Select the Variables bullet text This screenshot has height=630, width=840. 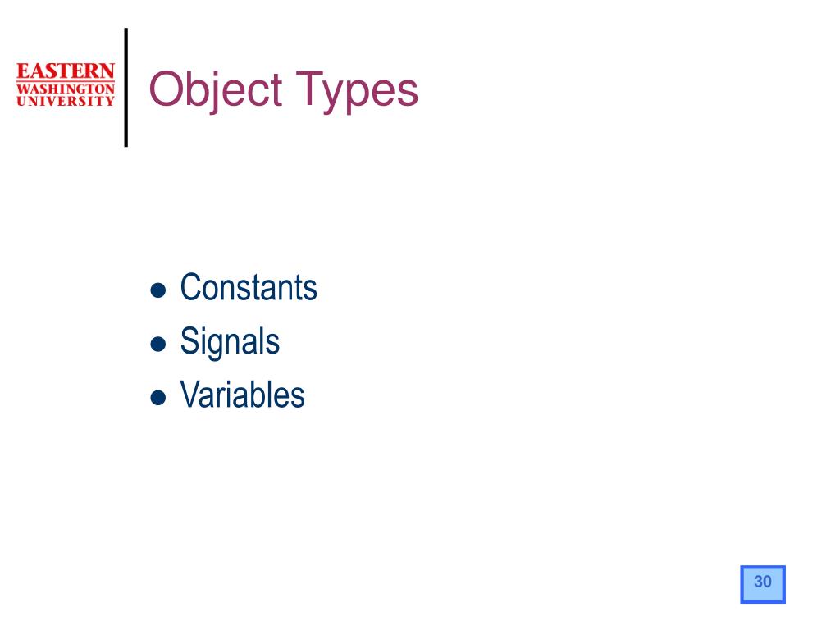point(242,395)
